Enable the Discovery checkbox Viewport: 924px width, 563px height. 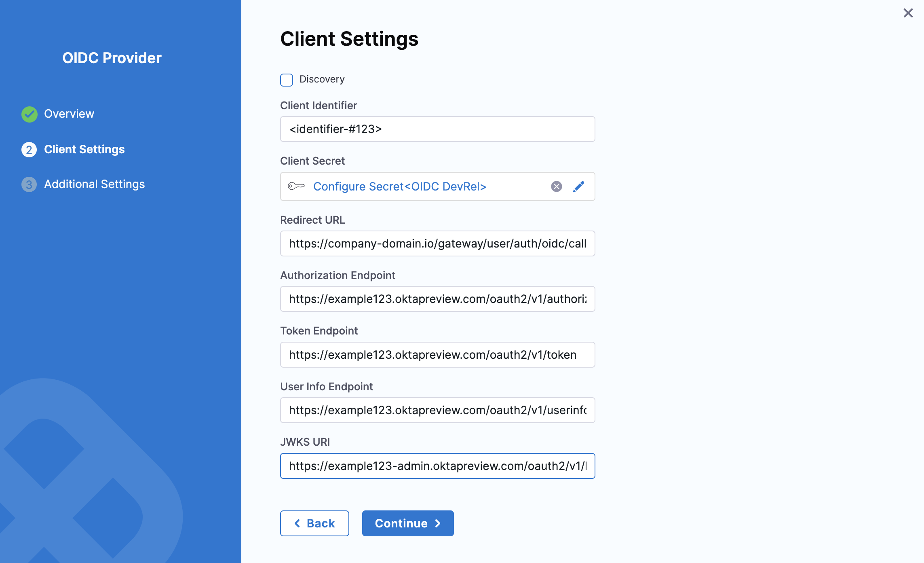pos(287,80)
